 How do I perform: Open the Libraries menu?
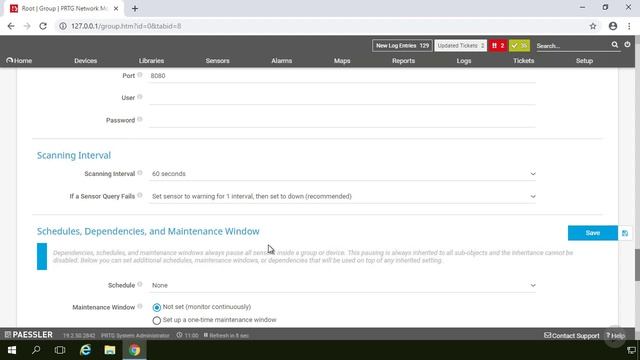click(x=151, y=60)
